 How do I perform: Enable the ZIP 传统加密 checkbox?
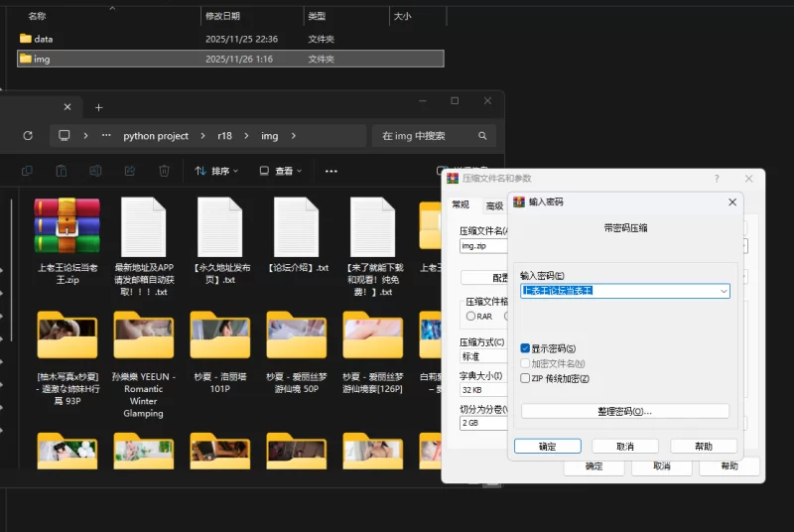525,378
